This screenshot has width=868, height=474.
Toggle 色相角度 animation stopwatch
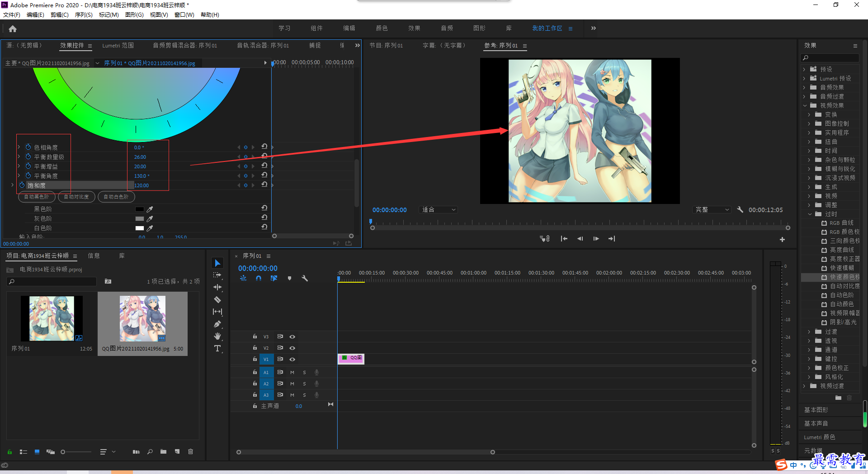[28, 147]
